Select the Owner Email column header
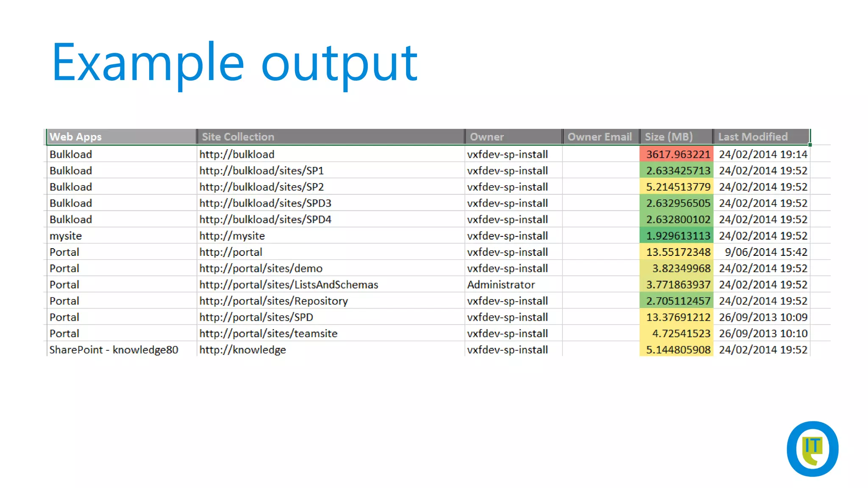868x488 pixels. pos(601,137)
